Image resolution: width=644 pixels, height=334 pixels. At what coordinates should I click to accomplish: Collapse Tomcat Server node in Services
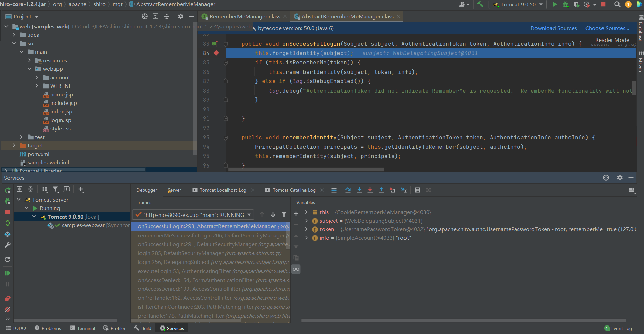19,200
